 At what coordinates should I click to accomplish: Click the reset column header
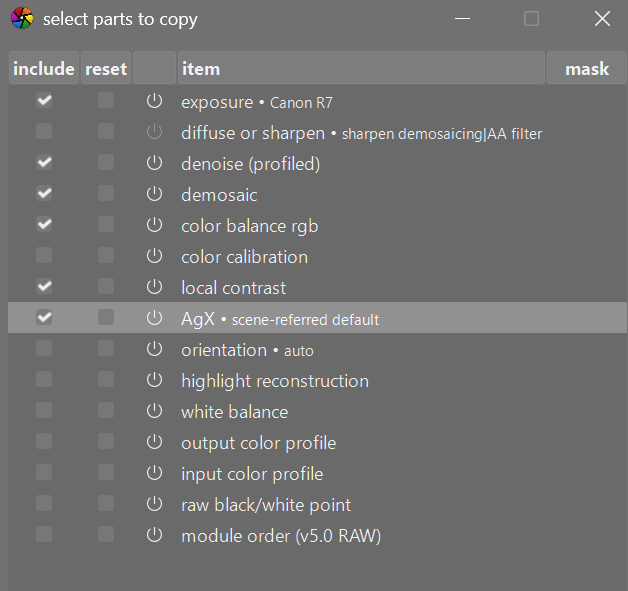click(x=106, y=69)
